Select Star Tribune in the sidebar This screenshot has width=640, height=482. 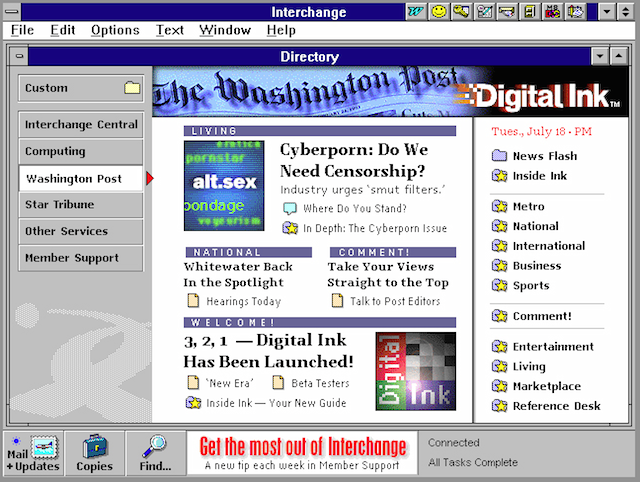click(x=80, y=205)
